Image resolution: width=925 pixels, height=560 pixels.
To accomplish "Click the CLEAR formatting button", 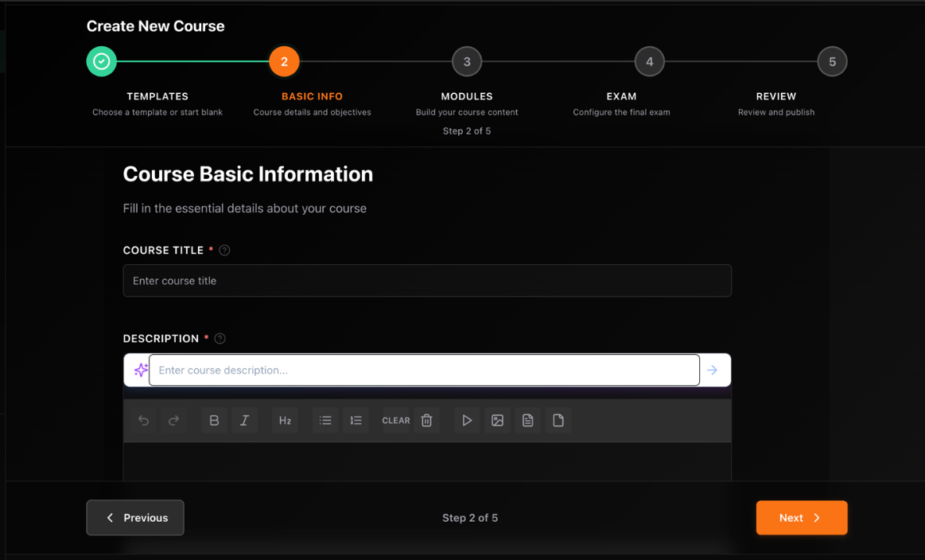I will (x=395, y=420).
